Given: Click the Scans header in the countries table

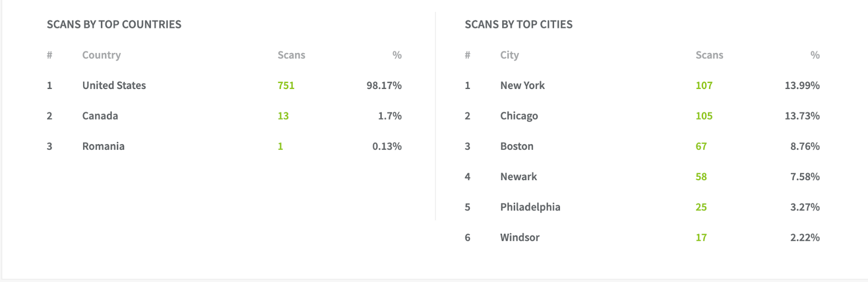Looking at the screenshot, I should (x=291, y=55).
